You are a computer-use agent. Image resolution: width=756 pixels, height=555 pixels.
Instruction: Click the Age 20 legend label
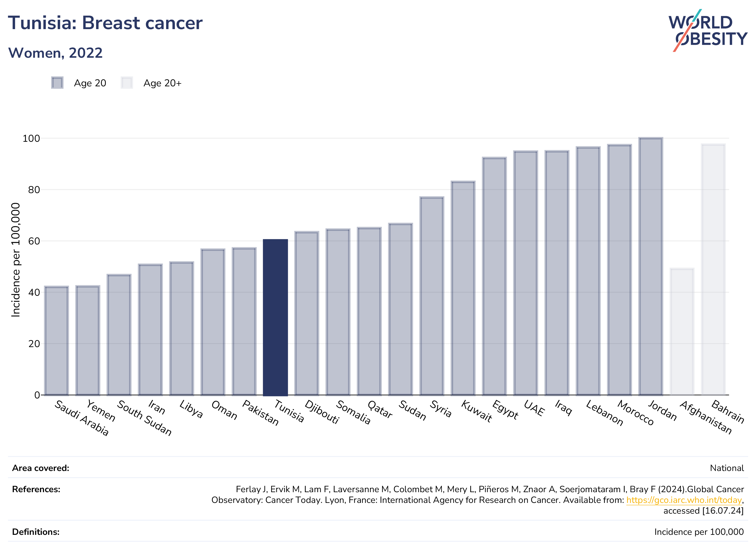[90, 83]
